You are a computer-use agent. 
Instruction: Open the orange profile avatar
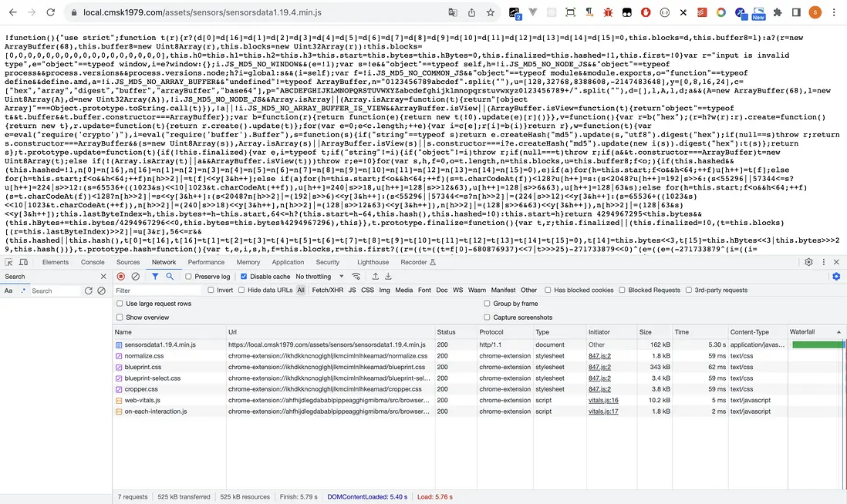pyautogui.click(x=815, y=12)
